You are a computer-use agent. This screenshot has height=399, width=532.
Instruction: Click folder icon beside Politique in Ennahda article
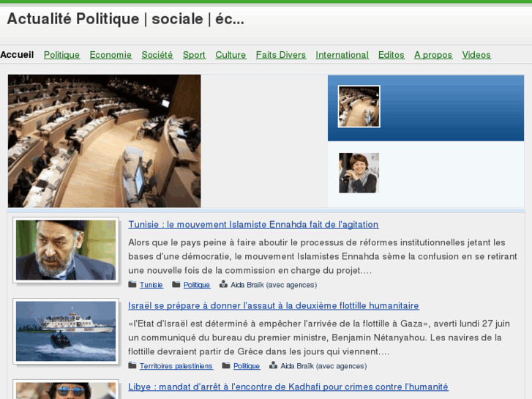coord(176,284)
